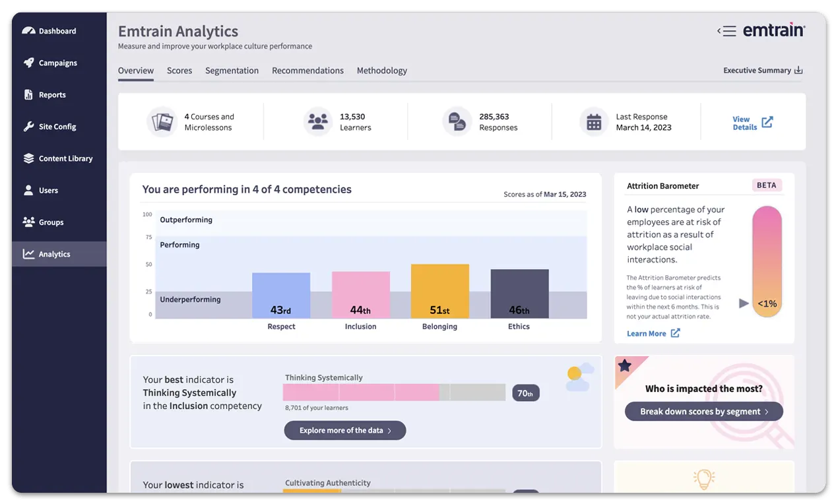The height and width of the screenshot is (504, 838).
Task: Click the 'Outperforming' band label
Action: point(186,220)
